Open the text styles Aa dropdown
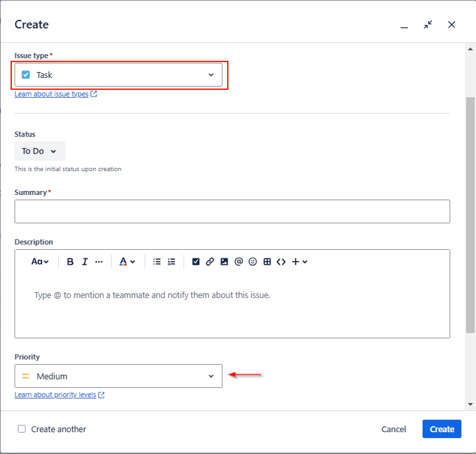 (x=40, y=262)
